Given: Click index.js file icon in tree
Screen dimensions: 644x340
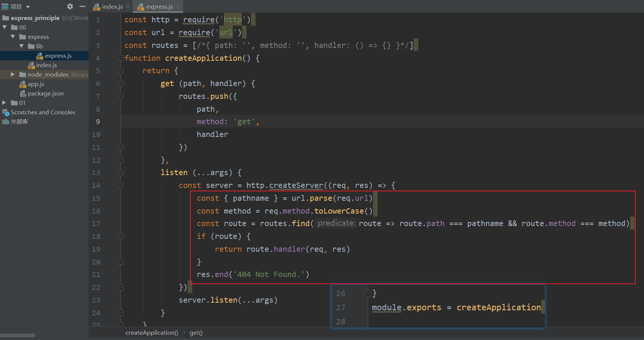Looking at the screenshot, I should click(31, 65).
